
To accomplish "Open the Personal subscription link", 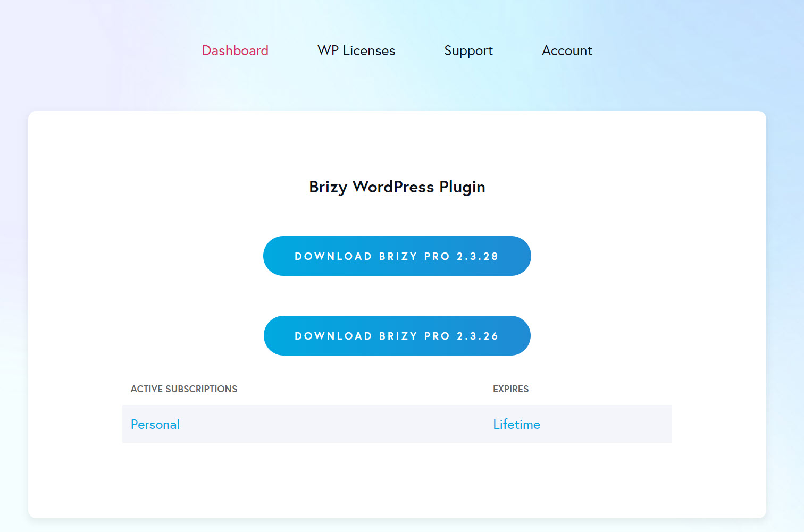I will click(x=155, y=424).
